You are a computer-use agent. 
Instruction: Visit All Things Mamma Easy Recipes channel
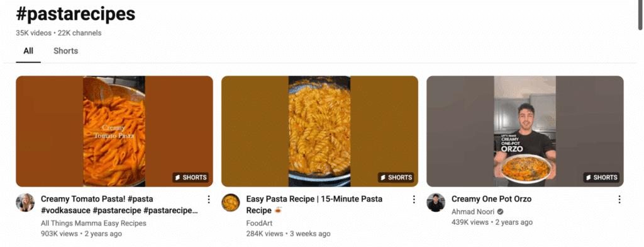94,223
